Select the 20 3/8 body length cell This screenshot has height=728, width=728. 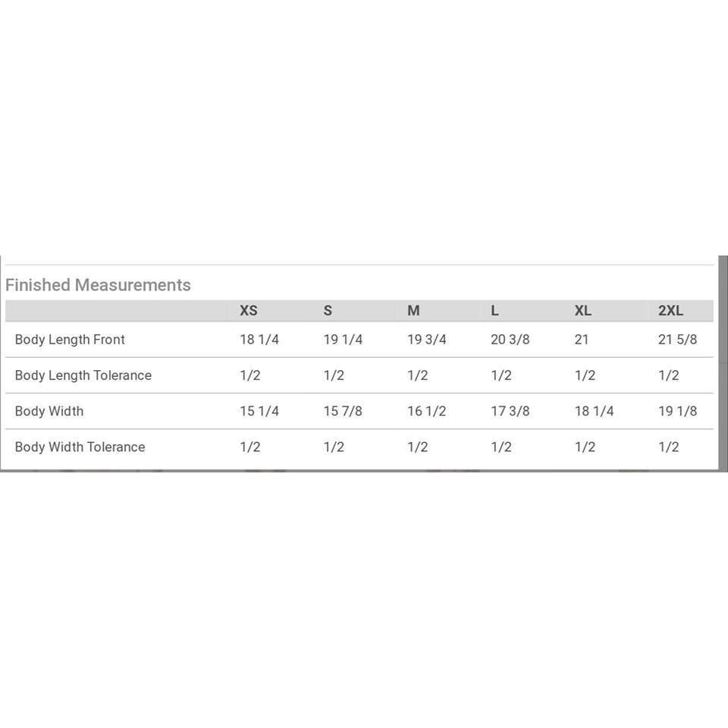click(510, 340)
